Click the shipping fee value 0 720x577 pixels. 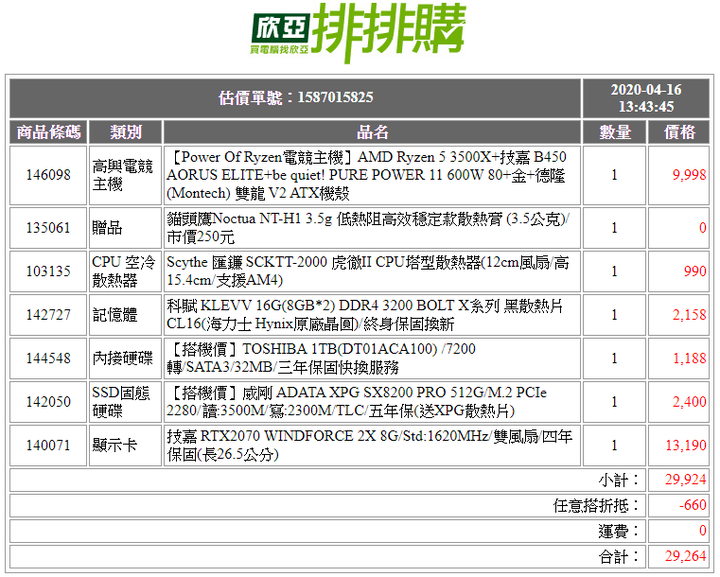click(703, 531)
